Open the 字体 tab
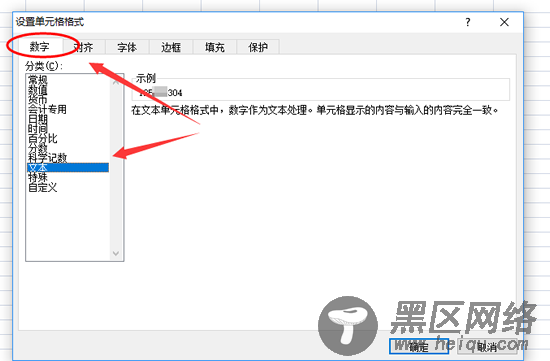 pyautogui.click(x=127, y=47)
